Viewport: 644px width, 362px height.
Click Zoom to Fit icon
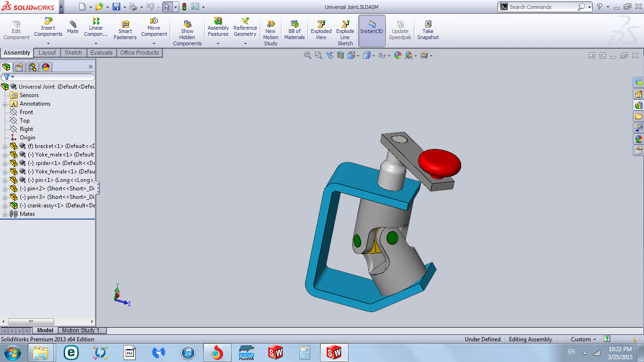(308, 55)
